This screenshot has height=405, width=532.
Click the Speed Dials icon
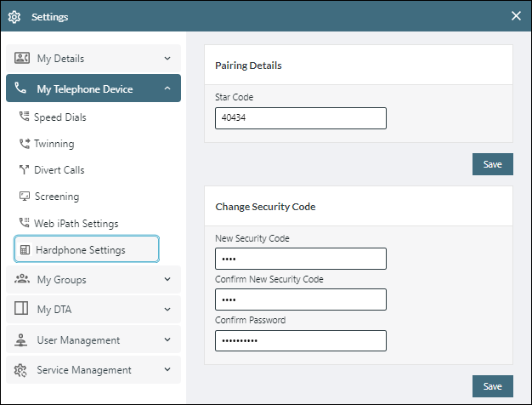coord(25,117)
